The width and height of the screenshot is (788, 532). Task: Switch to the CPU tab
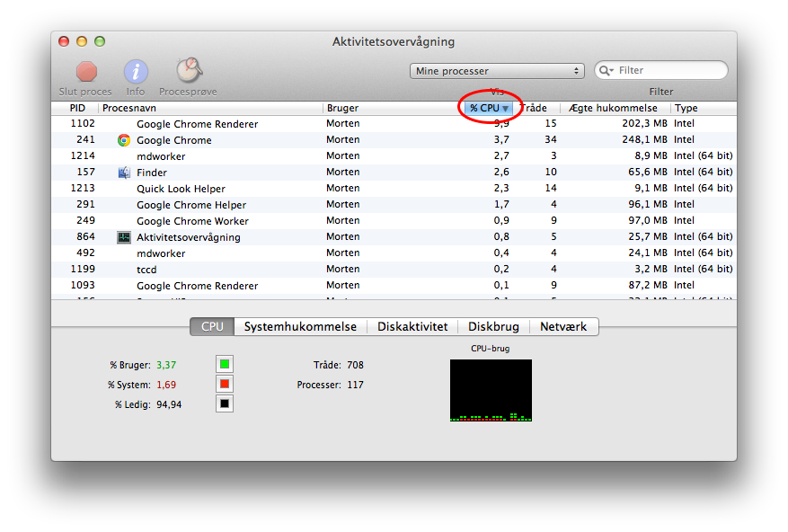212,326
